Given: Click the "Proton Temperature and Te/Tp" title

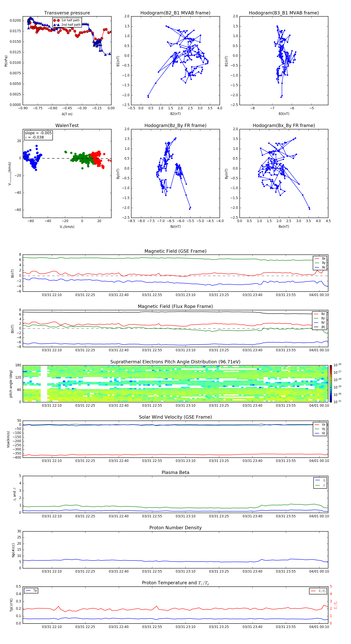Looking at the screenshot, I should tap(175, 583).
